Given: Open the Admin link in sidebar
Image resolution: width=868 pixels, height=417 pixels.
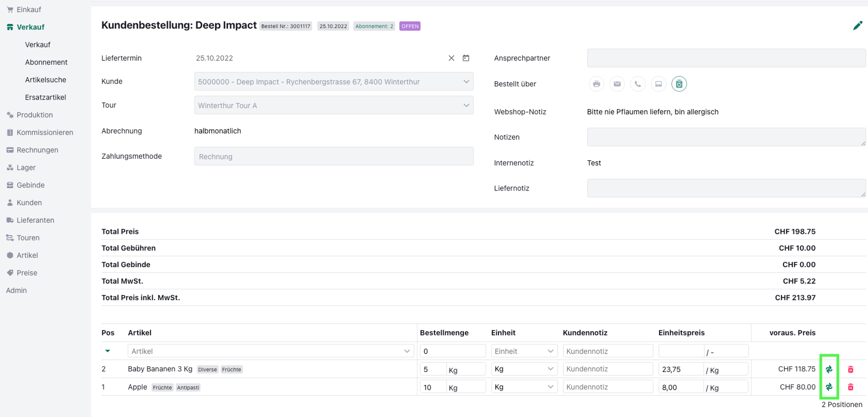Looking at the screenshot, I should (x=16, y=290).
